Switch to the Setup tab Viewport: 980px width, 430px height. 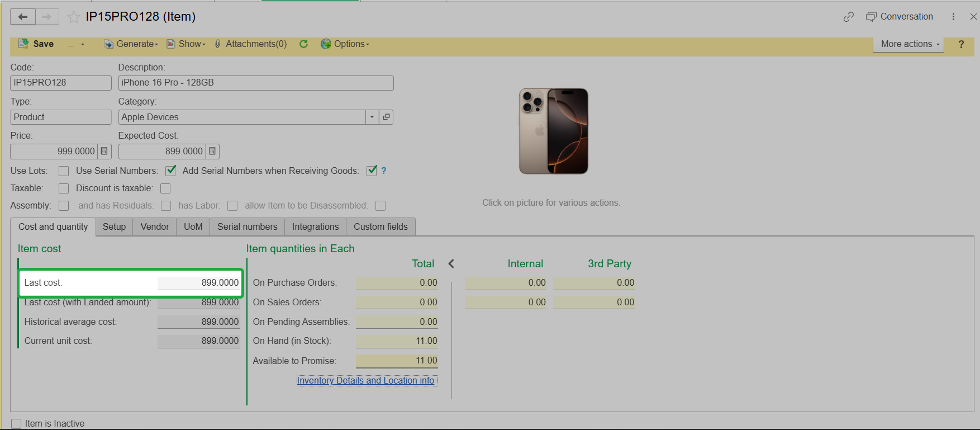tap(114, 227)
